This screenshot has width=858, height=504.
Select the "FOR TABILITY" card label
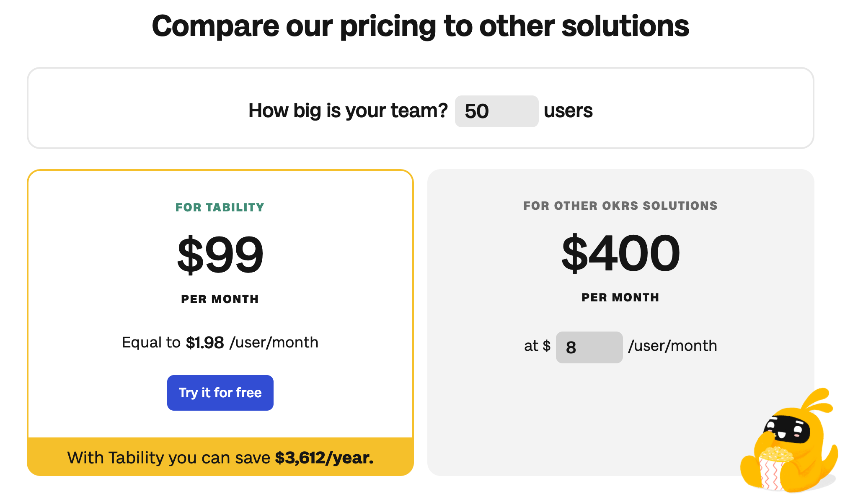pos(220,207)
